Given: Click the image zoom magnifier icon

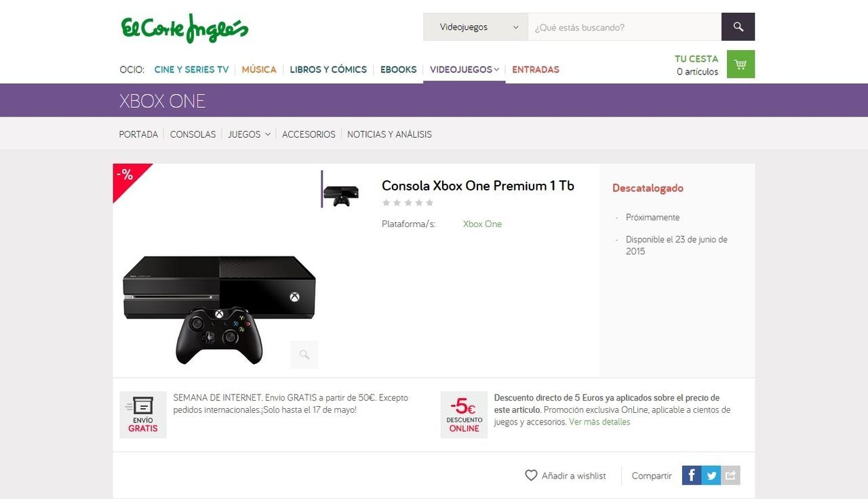Looking at the screenshot, I should [x=304, y=355].
